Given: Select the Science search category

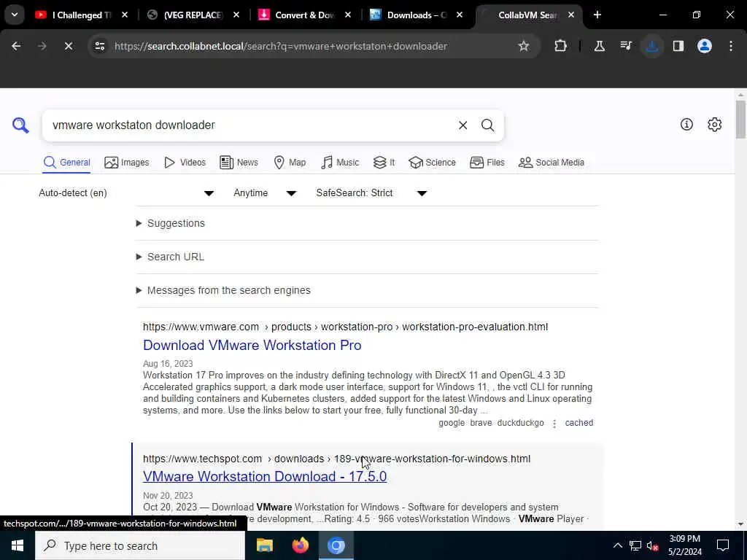Looking at the screenshot, I should coord(432,163).
